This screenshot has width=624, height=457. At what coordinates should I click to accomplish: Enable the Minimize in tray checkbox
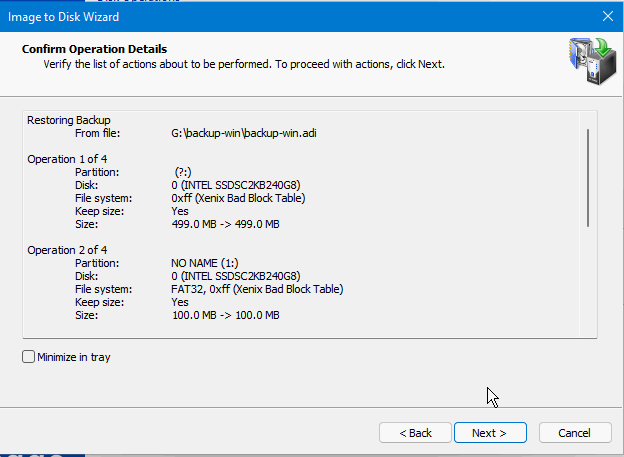[x=28, y=357]
